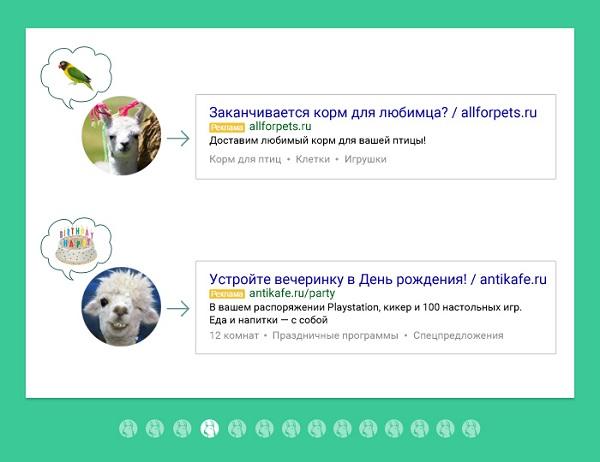Follow the "Праздничные программы" sitelink
The height and width of the screenshot is (462, 600).
point(335,336)
